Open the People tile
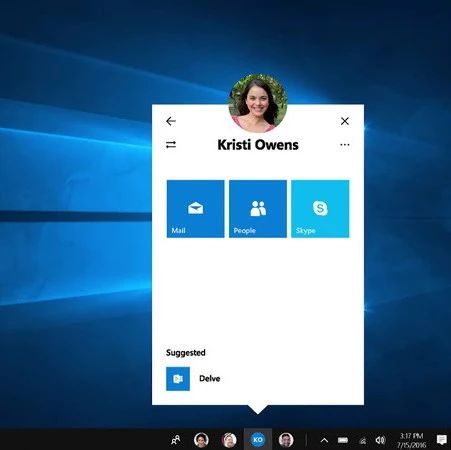 coord(258,209)
